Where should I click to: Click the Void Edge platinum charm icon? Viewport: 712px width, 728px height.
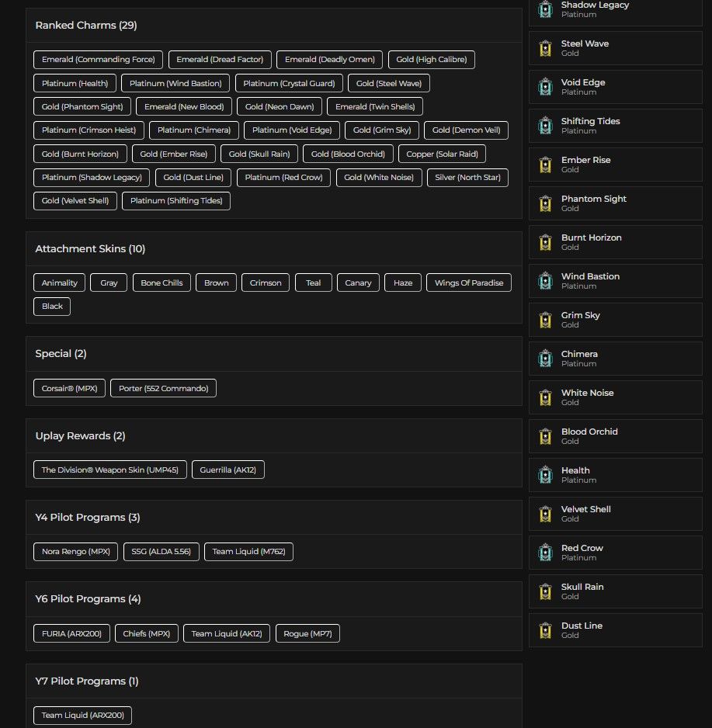click(x=545, y=87)
